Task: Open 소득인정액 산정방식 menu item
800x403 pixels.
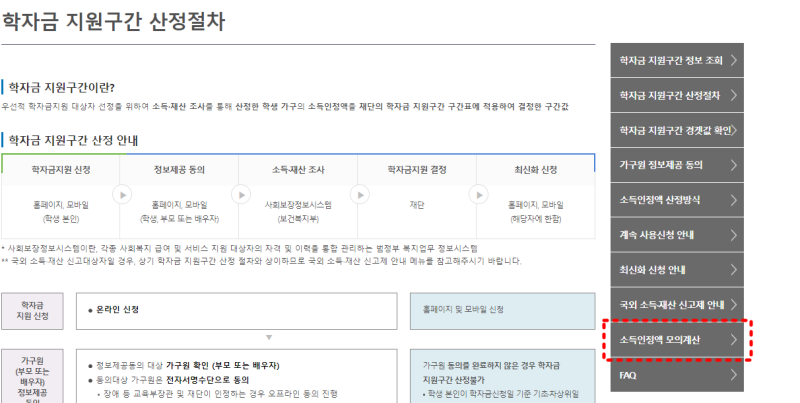Action: [x=677, y=200]
